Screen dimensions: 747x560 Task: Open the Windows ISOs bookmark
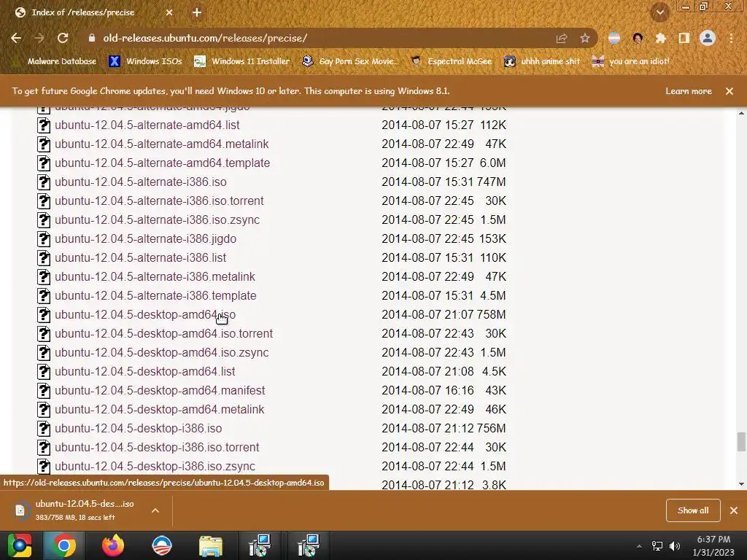click(x=146, y=61)
